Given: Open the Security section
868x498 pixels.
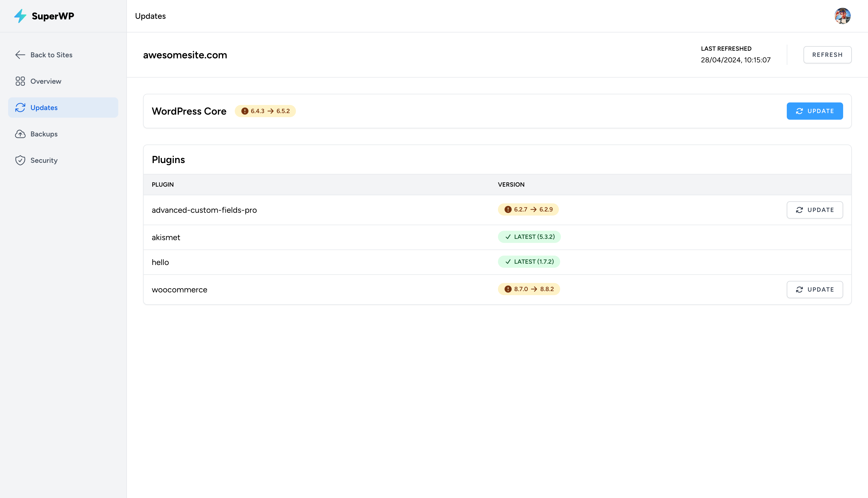Looking at the screenshot, I should pyautogui.click(x=63, y=160).
